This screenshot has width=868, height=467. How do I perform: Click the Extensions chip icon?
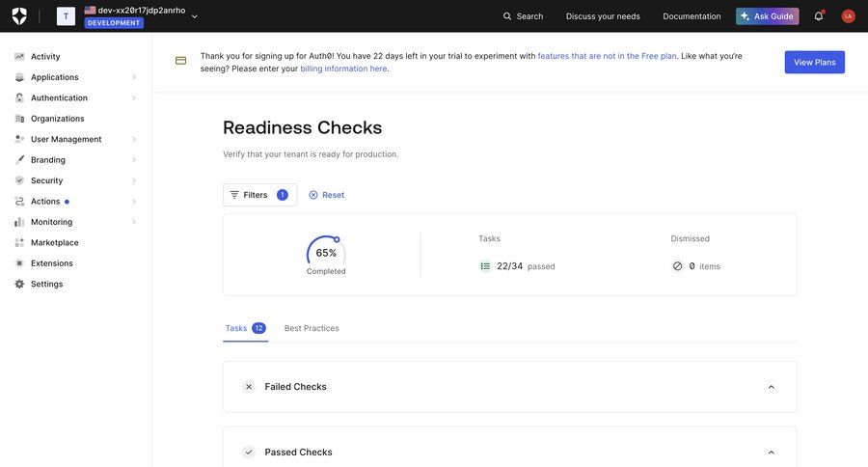coord(19,263)
